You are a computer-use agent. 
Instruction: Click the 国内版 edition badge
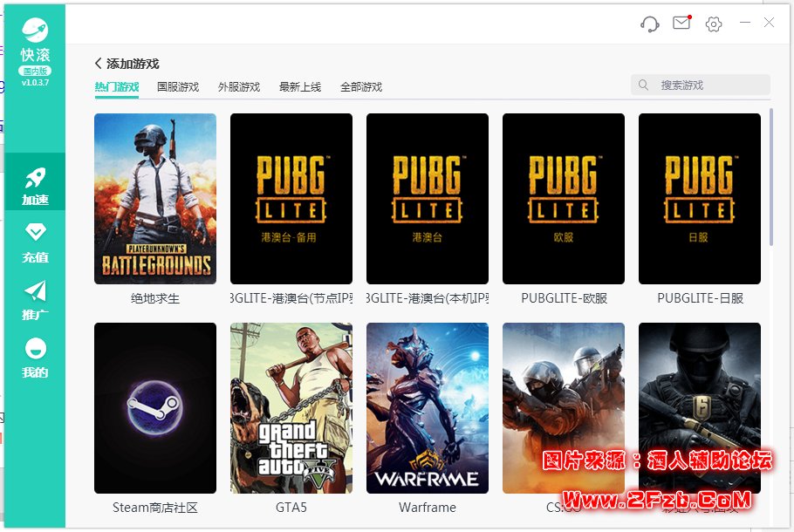tap(35, 71)
